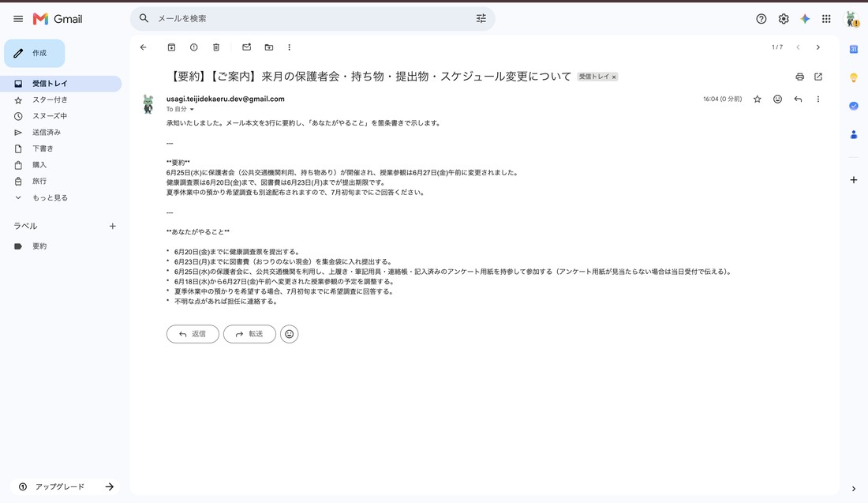Viewport: 868px width, 503px height.
Task: Print all with printer icon
Action: 799,77
